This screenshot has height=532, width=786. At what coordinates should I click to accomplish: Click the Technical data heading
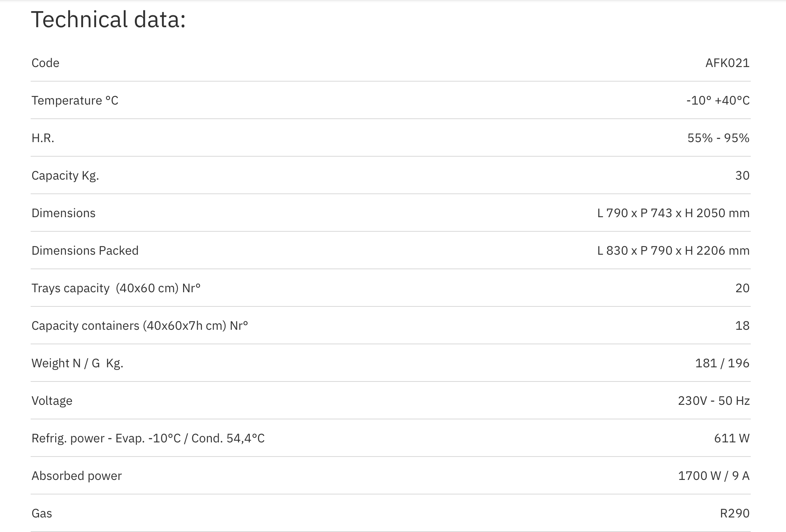coord(108,20)
